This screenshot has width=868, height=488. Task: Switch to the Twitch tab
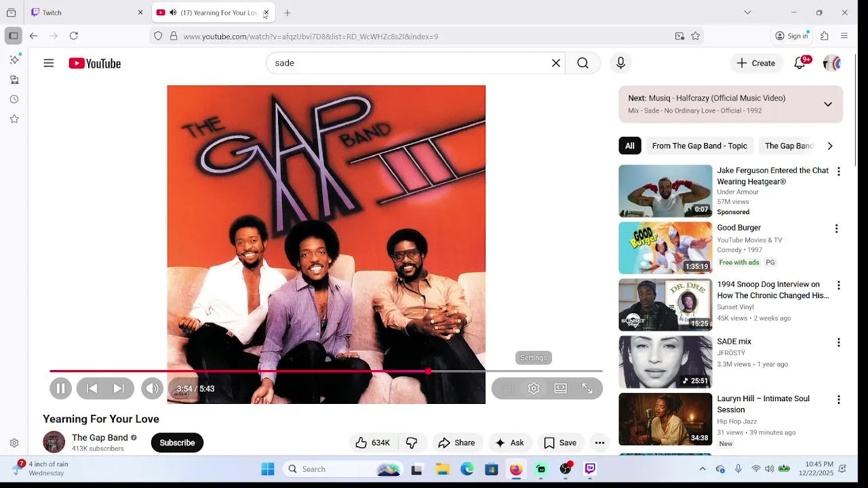coord(87,12)
